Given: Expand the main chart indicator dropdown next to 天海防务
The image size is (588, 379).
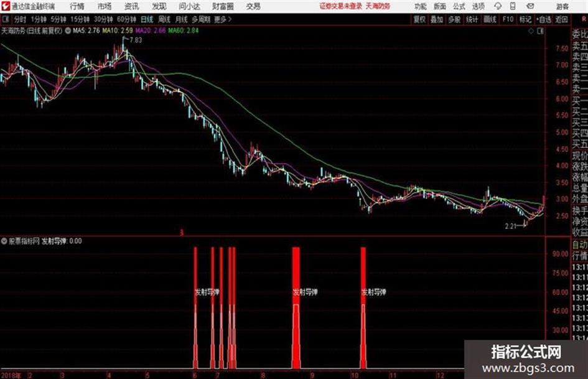Looking at the screenshot, I should 68,31.
